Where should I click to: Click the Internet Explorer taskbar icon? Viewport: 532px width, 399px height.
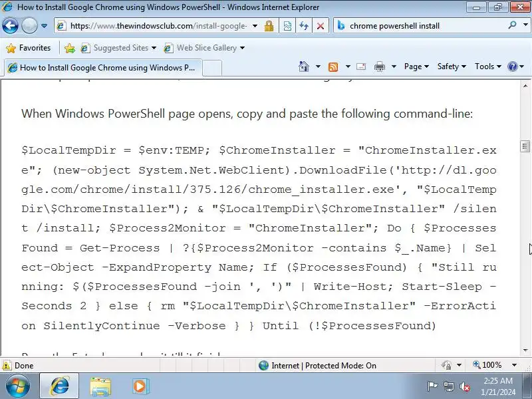pos(59,386)
